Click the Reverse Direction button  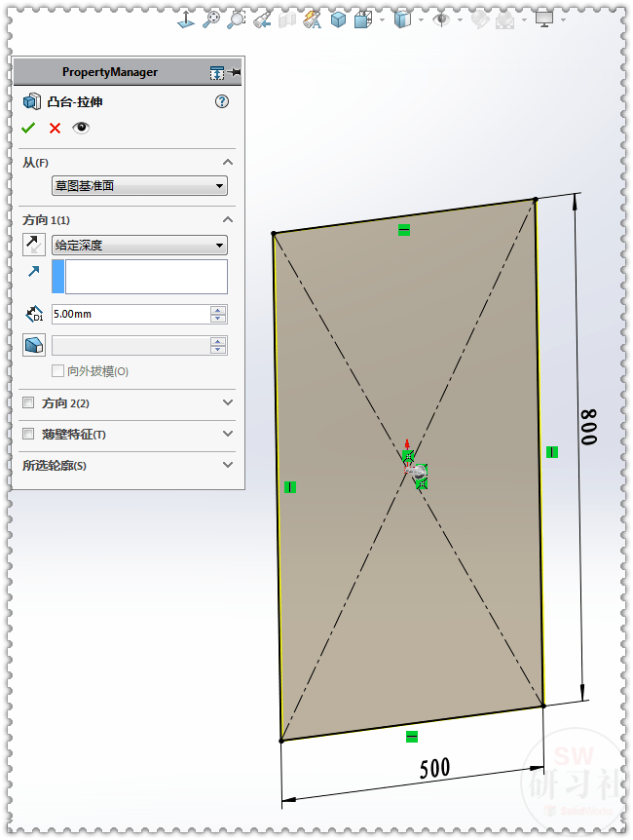coord(34,245)
